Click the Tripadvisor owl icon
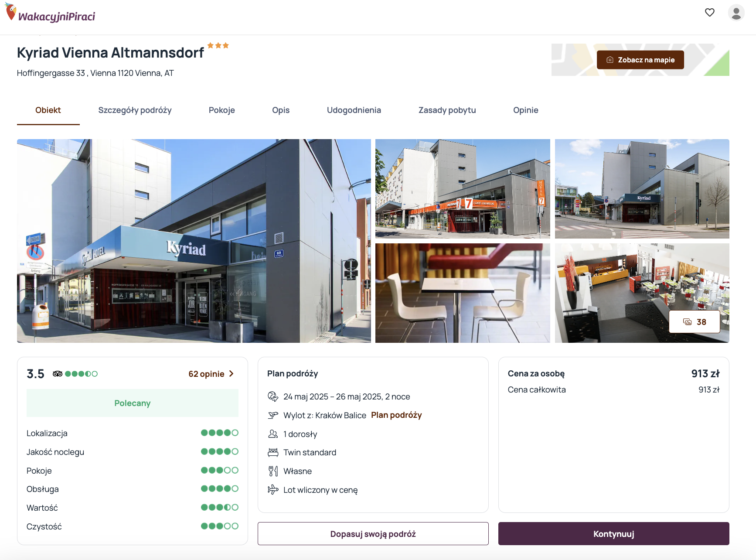756x560 pixels. click(x=58, y=374)
